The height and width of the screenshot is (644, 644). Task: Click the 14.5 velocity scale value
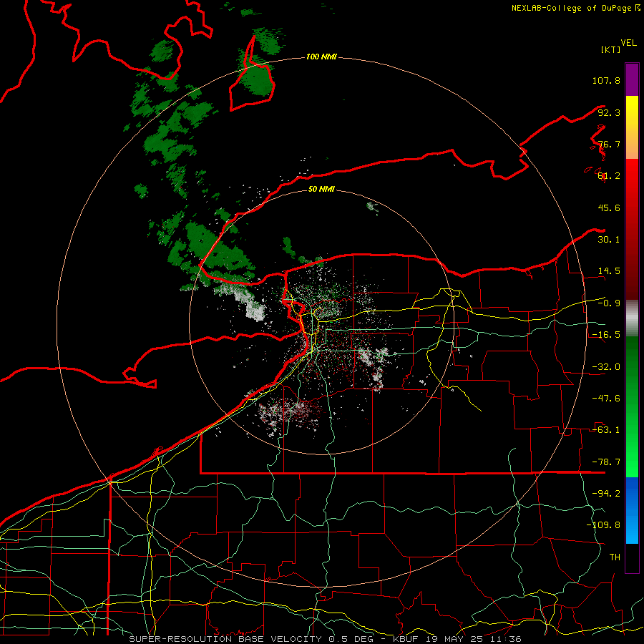(609, 271)
